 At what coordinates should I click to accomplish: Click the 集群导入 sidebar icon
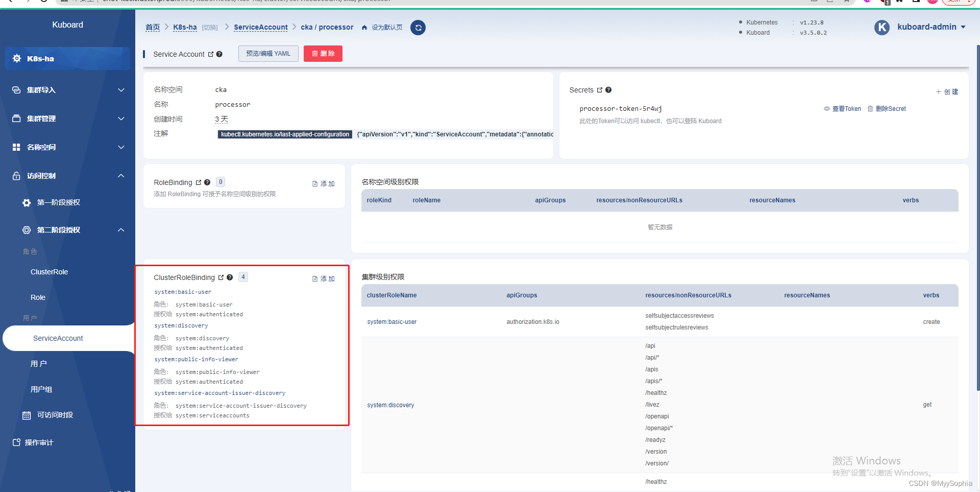click(x=16, y=90)
